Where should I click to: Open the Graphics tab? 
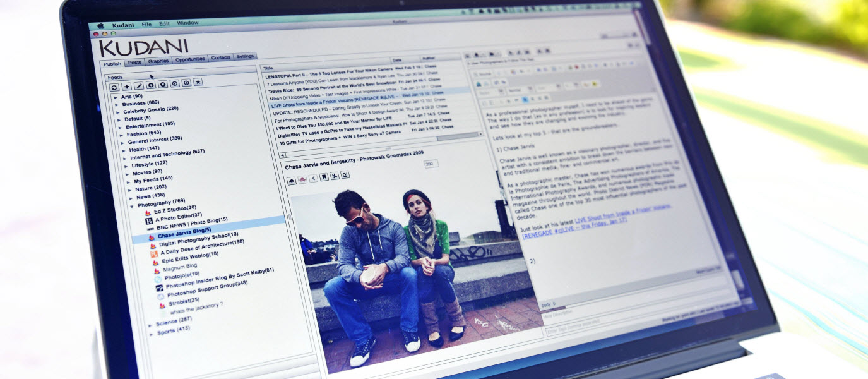[x=158, y=61]
